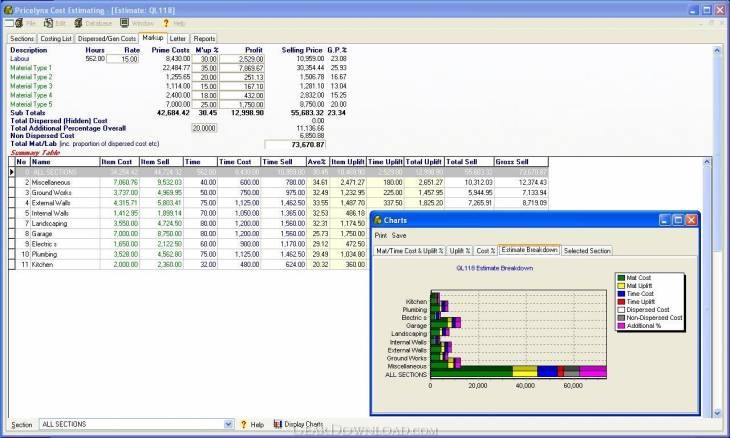The image size is (730, 438).
Task: Click the magenta Additional % legend swatch
Action: pos(621,326)
